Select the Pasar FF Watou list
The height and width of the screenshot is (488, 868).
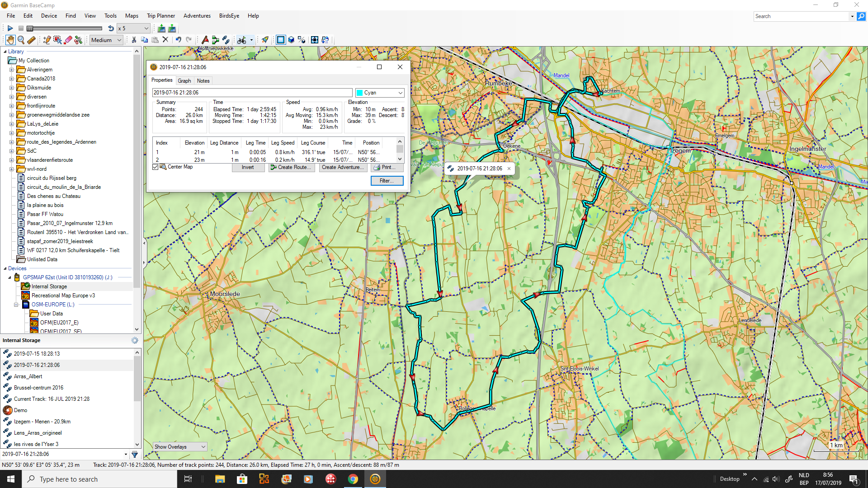click(x=45, y=214)
